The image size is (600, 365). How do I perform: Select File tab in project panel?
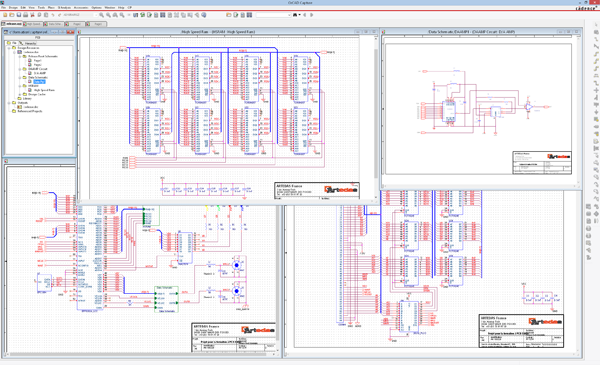(x=11, y=43)
